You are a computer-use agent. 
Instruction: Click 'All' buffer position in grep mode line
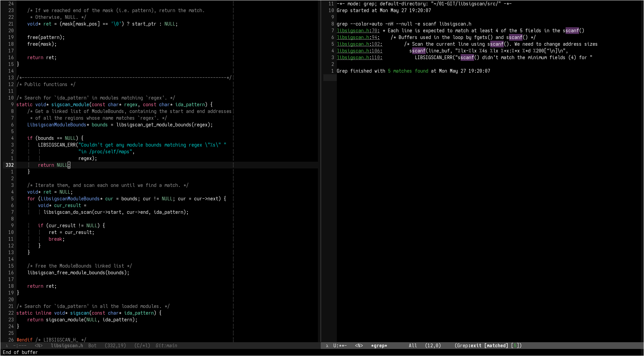coord(413,346)
